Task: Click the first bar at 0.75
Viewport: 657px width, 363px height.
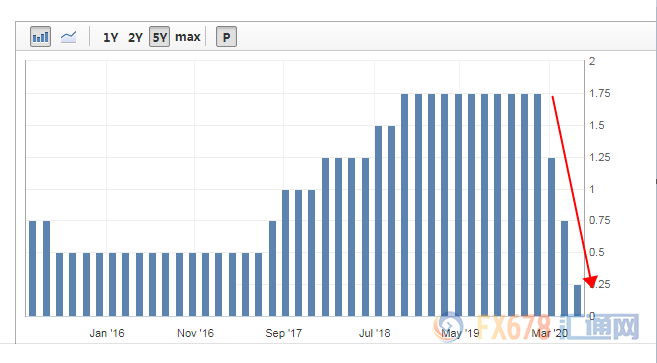Action: coord(33,268)
